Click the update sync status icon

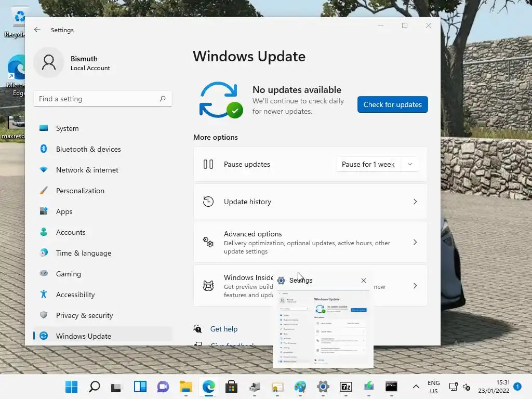[221, 100]
